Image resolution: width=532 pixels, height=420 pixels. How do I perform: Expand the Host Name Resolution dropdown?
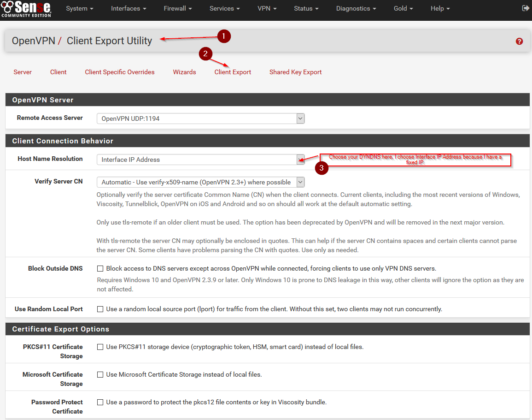pyautogui.click(x=200, y=160)
